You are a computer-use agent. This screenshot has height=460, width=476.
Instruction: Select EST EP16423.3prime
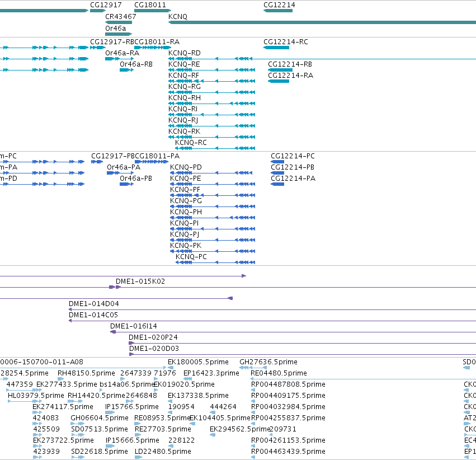click(x=187, y=379)
